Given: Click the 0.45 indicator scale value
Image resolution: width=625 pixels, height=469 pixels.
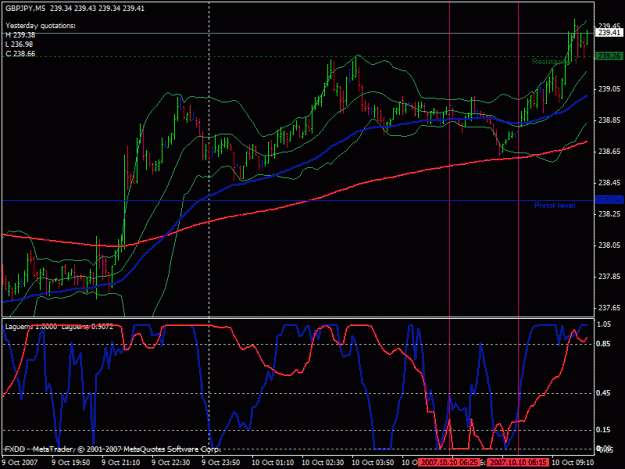Looking at the screenshot, I should click(x=603, y=393).
